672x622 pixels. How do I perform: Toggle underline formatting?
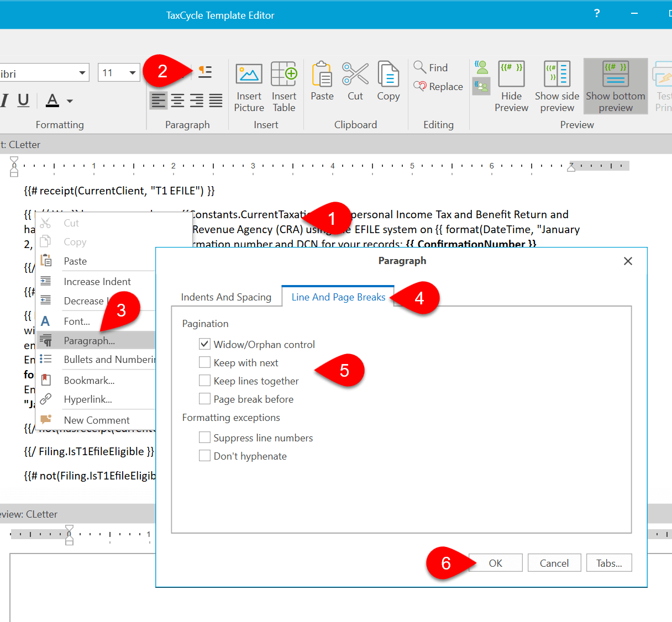pyautogui.click(x=23, y=101)
